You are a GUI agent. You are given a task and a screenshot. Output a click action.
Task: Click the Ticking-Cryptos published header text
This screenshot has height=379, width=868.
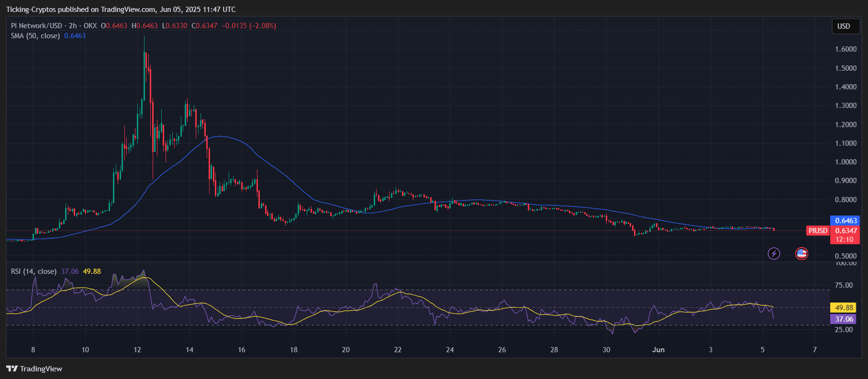(x=121, y=10)
